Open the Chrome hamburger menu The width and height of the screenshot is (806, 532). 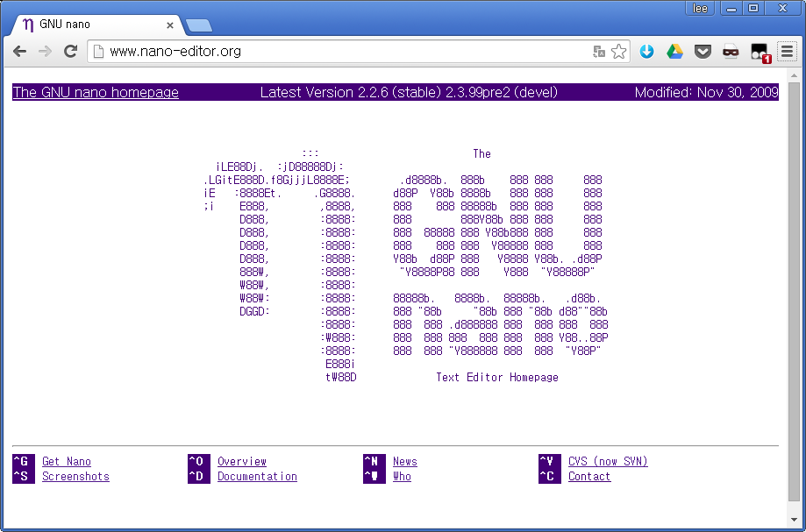click(787, 52)
